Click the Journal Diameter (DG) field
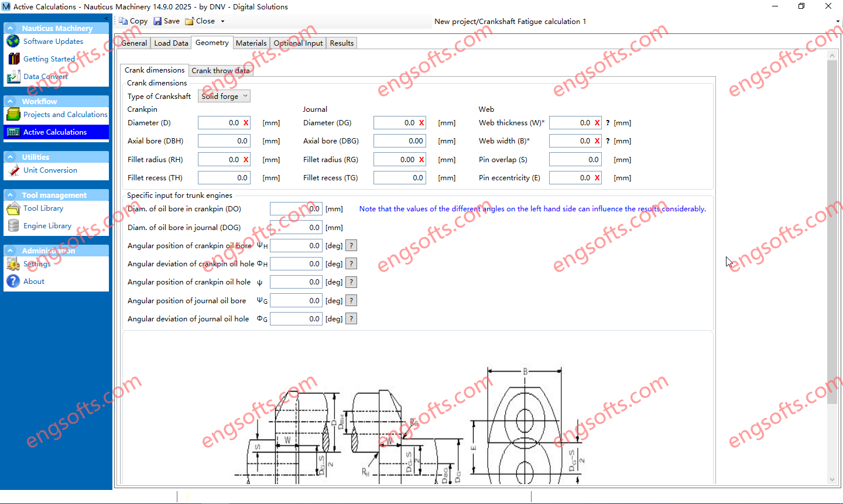Viewport: 843px width, 504px height. [x=400, y=123]
